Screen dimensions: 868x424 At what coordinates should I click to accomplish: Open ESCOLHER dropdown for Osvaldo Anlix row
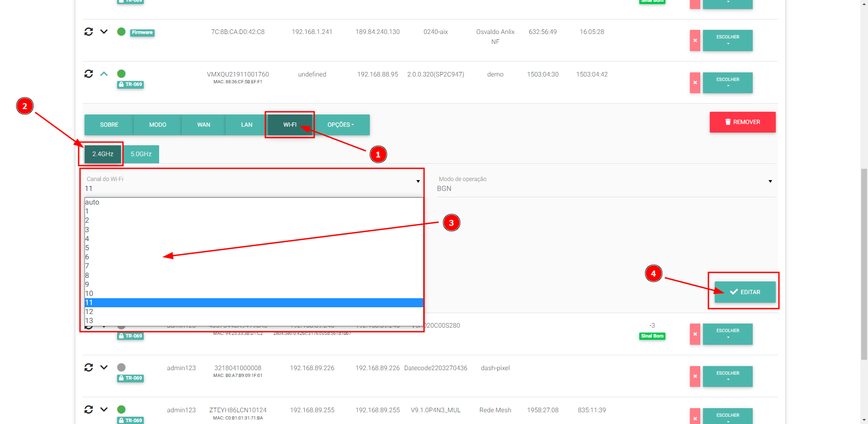(x=728, y=40)
